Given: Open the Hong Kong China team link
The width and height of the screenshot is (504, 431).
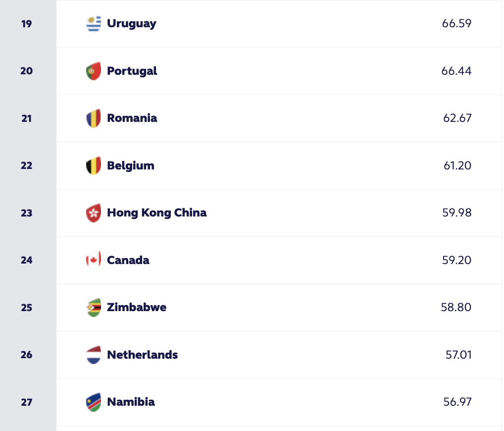Looking at the screenshot, I should tap(156, 213).
